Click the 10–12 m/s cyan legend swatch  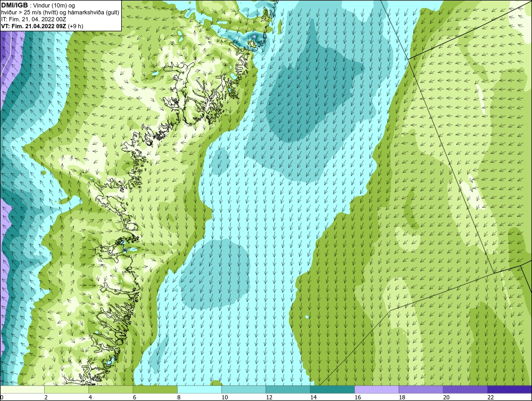tap(244, 389)
